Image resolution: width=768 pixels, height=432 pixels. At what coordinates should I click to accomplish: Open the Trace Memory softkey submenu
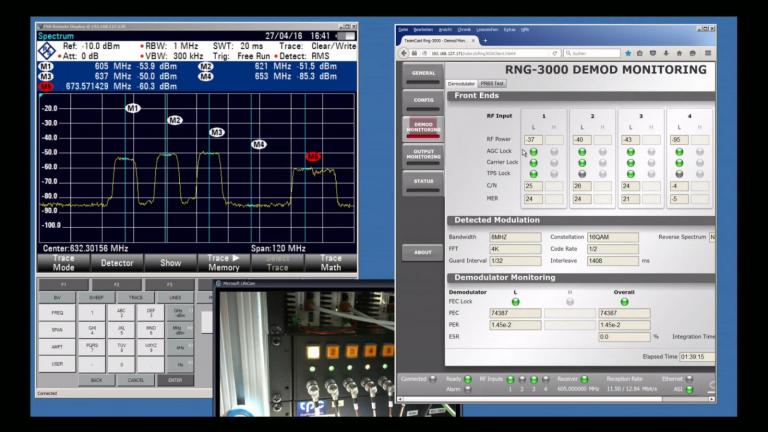point(223,263)
